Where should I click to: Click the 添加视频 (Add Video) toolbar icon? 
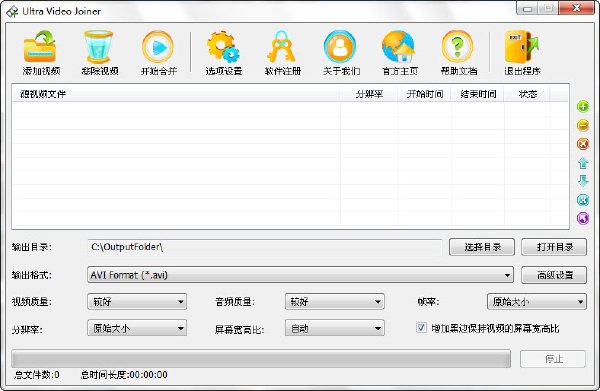tap(40, 47)
